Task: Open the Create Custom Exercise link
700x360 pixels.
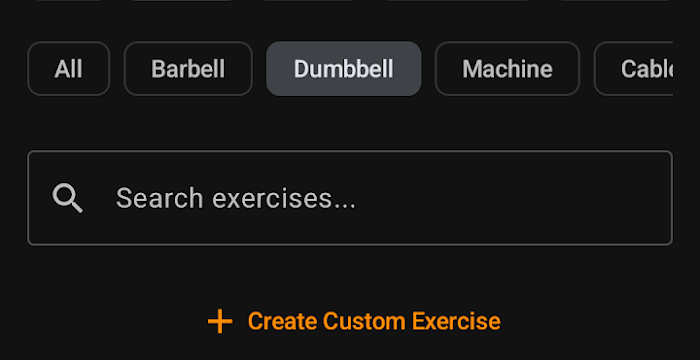Action: (x=354, y=321)
